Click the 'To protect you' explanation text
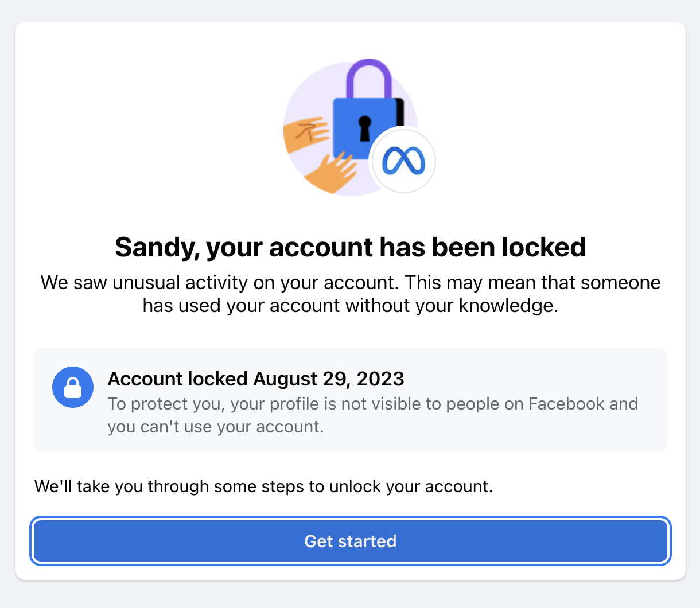The width and height of the screenshot is (700, 608). [x=373, y=415]
